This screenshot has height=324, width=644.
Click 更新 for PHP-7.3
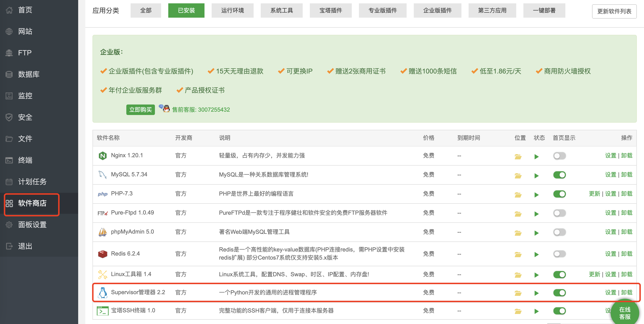594,194
